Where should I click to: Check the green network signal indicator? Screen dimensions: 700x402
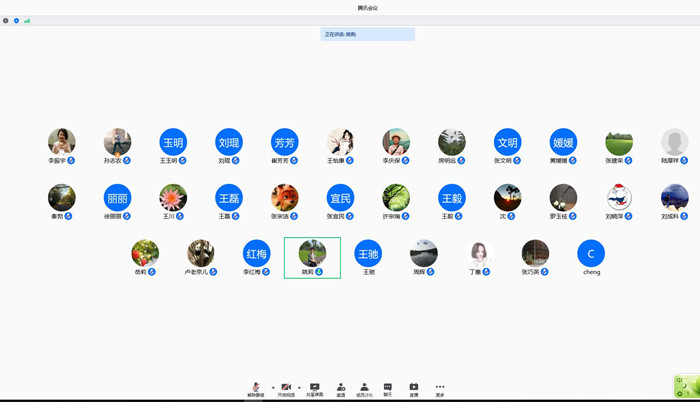(x=27, y=20)
